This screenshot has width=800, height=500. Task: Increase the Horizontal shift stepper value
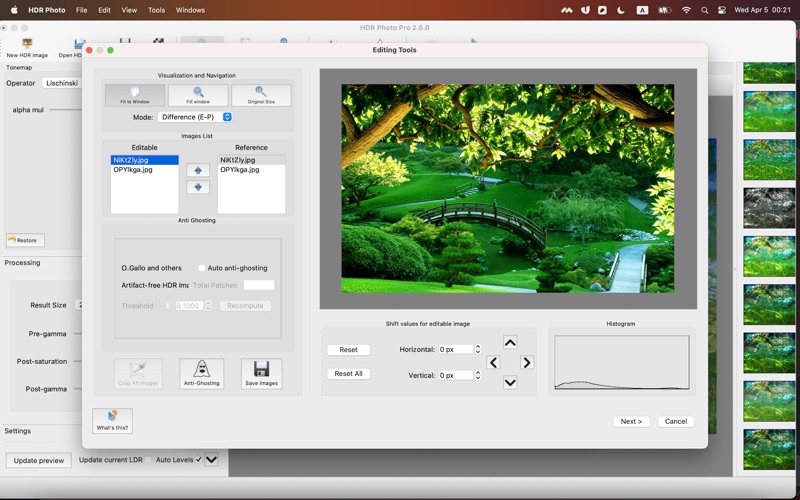[478, 347]
